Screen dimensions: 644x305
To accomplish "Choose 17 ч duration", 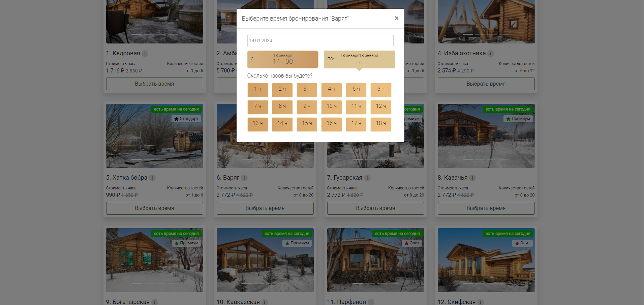I will tap(356, 124).
